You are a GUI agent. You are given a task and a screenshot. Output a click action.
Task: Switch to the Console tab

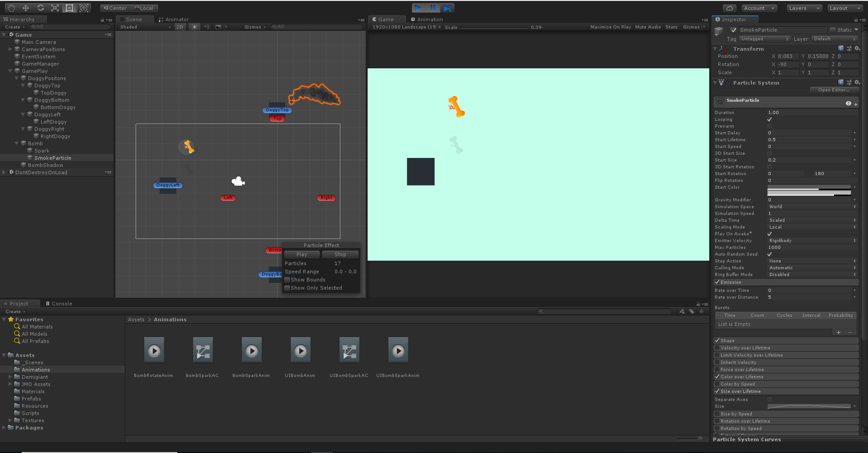click(x=59, y=304)
